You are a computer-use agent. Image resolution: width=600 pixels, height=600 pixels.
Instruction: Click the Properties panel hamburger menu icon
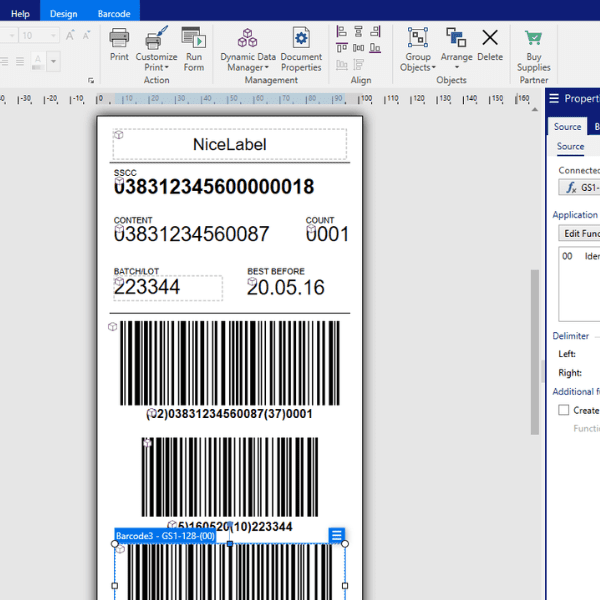tap(554, 99)
